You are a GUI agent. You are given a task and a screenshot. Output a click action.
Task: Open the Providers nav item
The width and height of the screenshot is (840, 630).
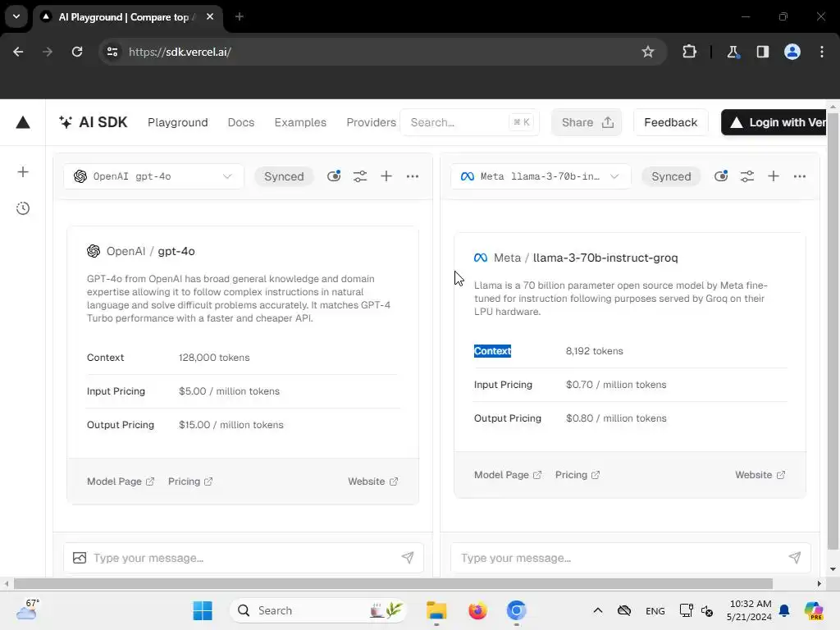tap(372, 123)
